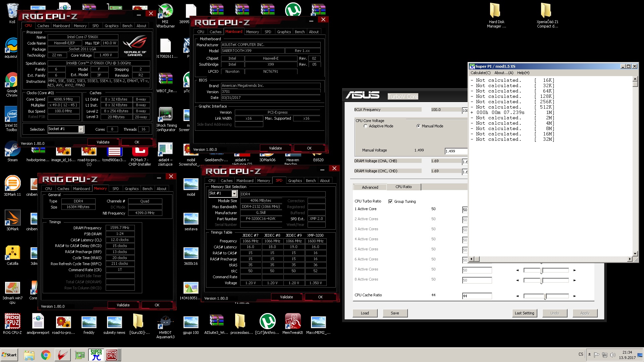Open 3DMark desktop icon
The width and height of the screenshot is (644, 362).
click(x=12, y=220)
